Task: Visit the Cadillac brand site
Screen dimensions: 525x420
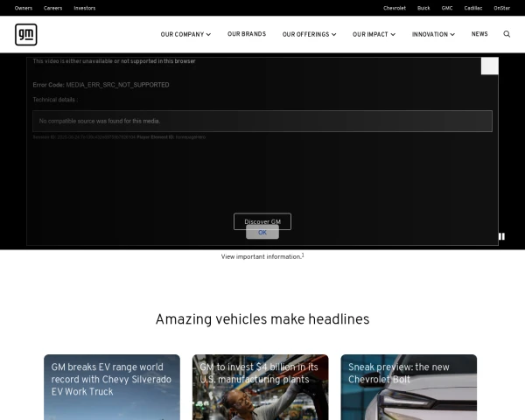Action: click(473, 8)
